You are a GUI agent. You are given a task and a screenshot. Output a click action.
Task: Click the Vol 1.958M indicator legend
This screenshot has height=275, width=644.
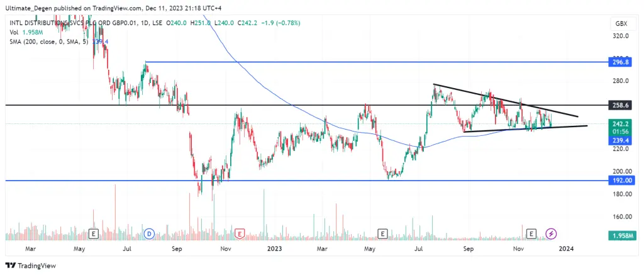tap(25, 32)
